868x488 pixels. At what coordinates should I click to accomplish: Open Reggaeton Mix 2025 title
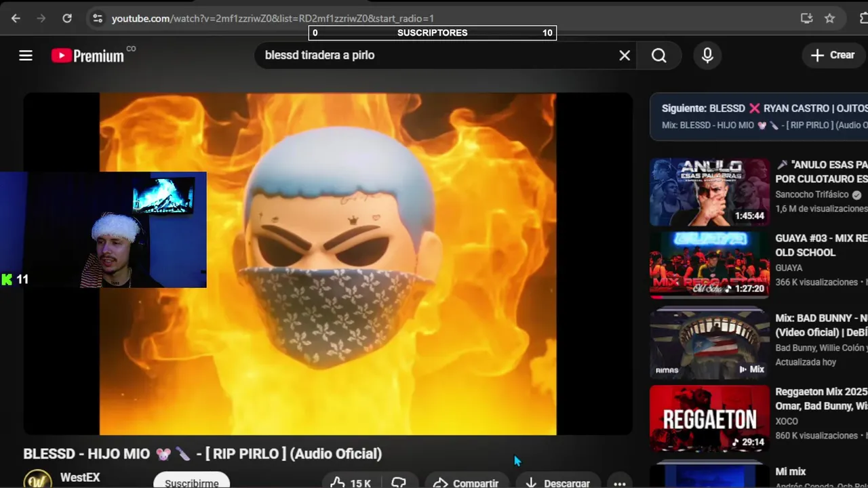[x=822, y=399]
